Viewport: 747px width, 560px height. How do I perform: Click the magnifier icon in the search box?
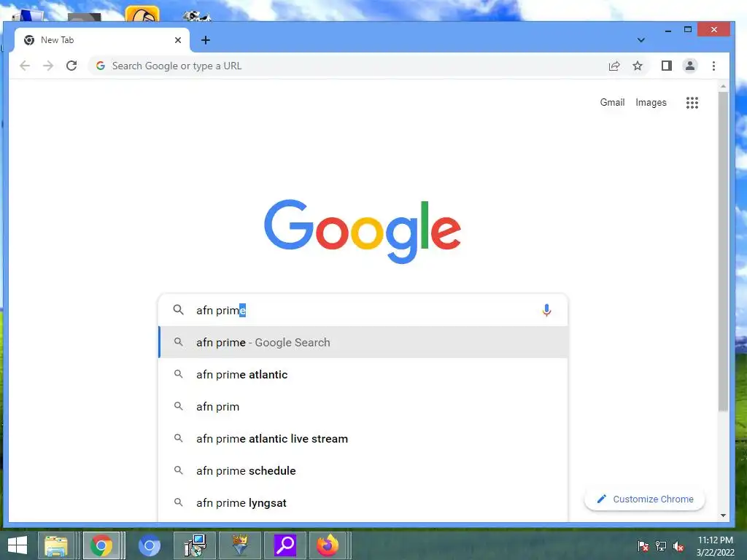point(178,310)
